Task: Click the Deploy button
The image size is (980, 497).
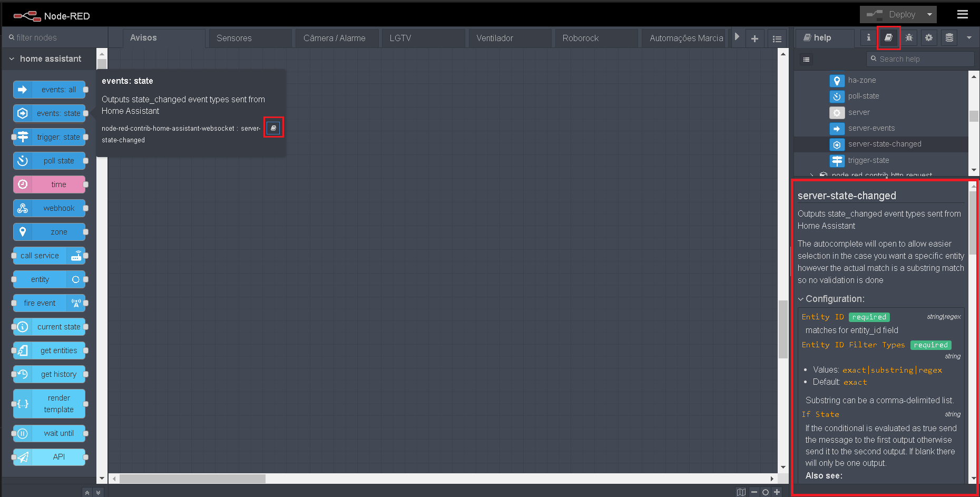Action: pyautogui.click(x=891, y=15)
